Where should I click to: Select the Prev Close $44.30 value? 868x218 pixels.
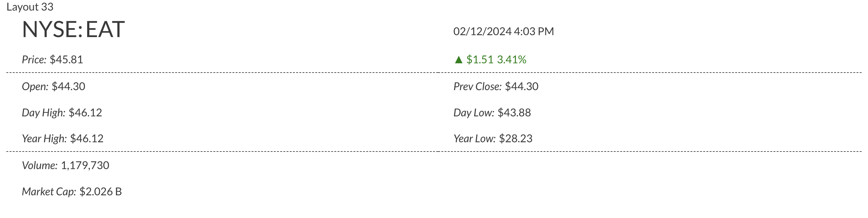click(x=522, y=86)
